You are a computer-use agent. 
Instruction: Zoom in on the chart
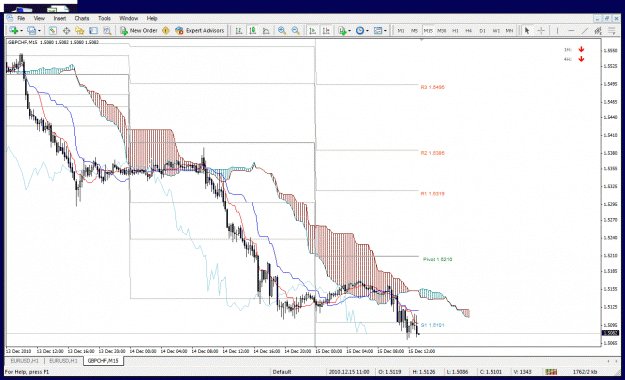click(x=282, y=30)
